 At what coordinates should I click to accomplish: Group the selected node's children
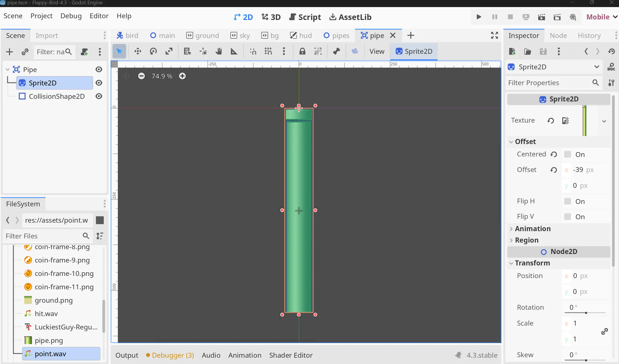[x=318, y=51]
